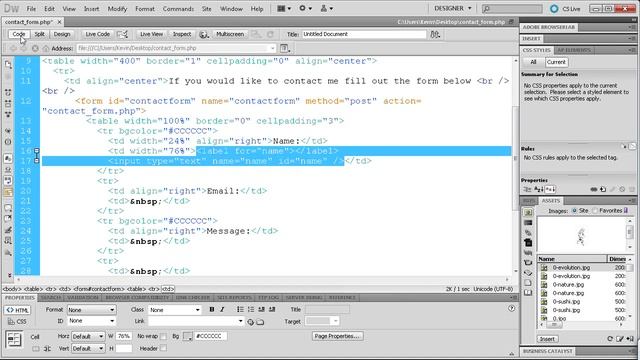The image size is (640, 360).
Task: Click the Insert button in Assets panel
Action: tap(547, 339)
